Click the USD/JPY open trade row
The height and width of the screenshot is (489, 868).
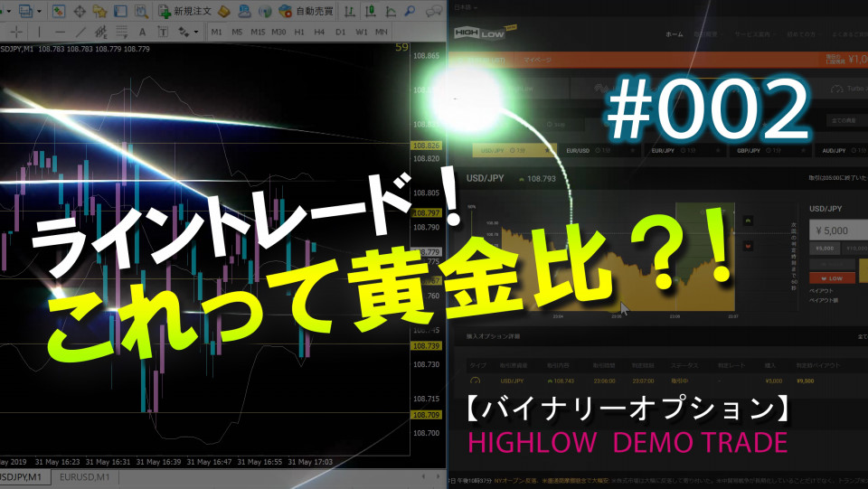tap(667, 381)
